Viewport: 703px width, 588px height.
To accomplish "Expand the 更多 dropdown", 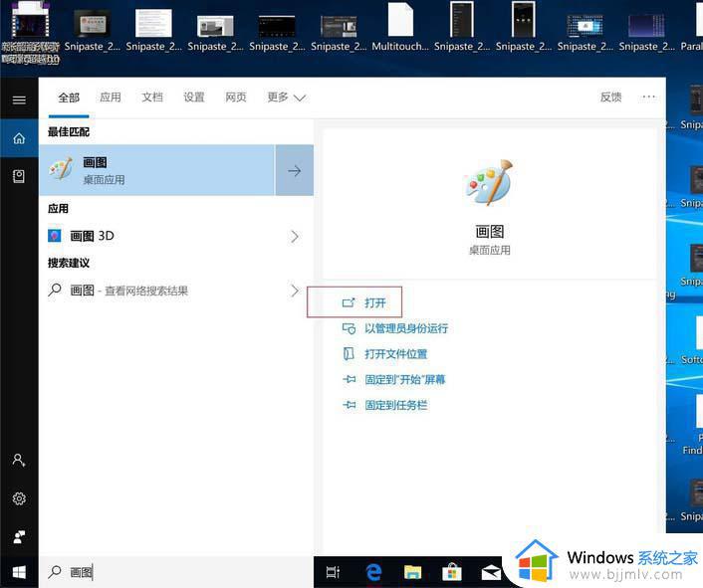I will coord(287,98).
